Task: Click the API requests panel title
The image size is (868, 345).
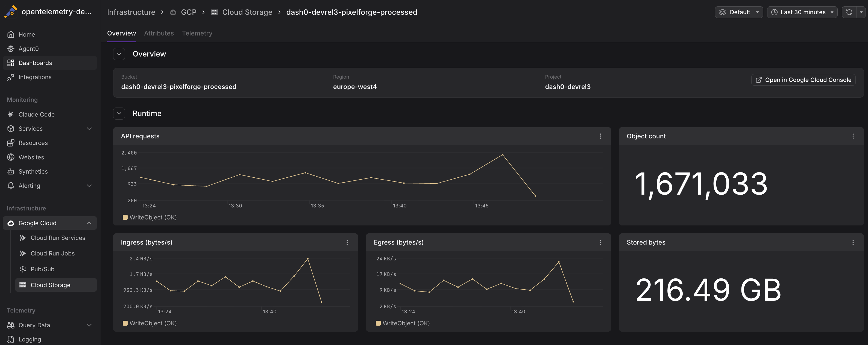Action: pyautogui.click(x=140, y=136)
